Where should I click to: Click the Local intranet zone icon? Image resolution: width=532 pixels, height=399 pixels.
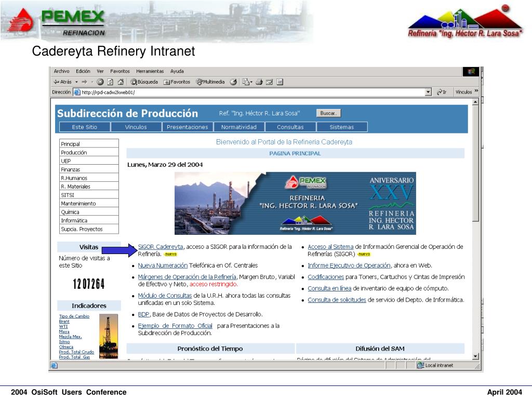tap(420, 365)
